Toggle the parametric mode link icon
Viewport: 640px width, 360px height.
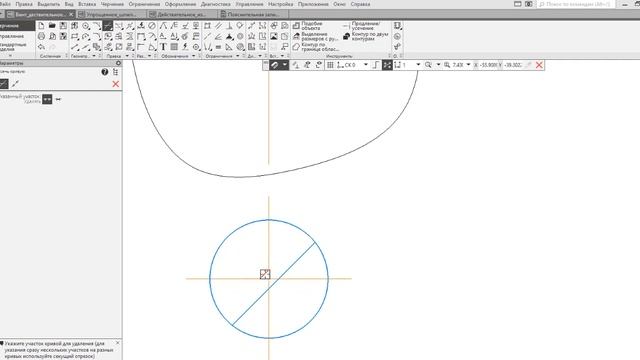(x=274, y=65)
